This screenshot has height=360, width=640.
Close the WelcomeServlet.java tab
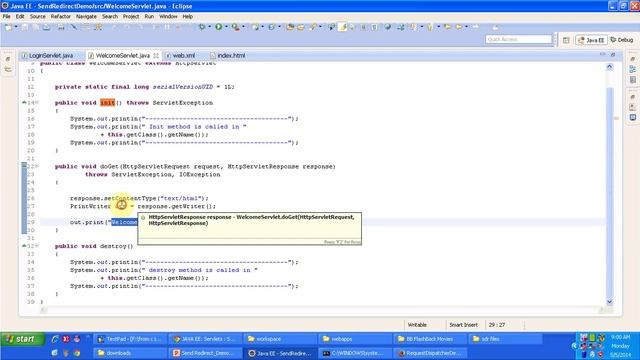point(156,56)
